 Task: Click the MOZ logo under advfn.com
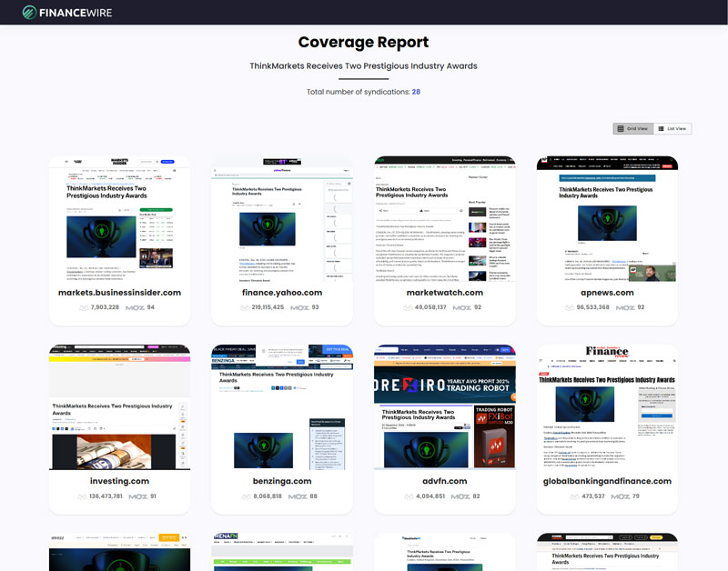point(460,496)
